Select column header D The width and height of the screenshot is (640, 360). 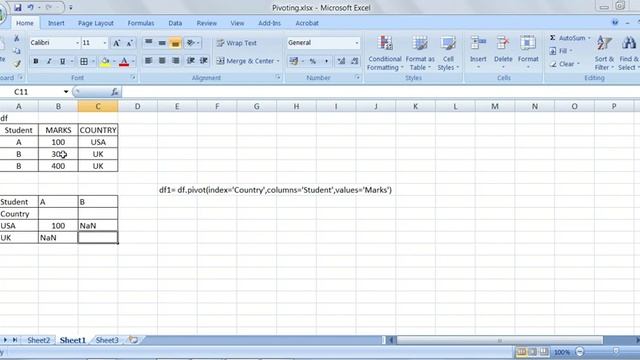point(138,107)
